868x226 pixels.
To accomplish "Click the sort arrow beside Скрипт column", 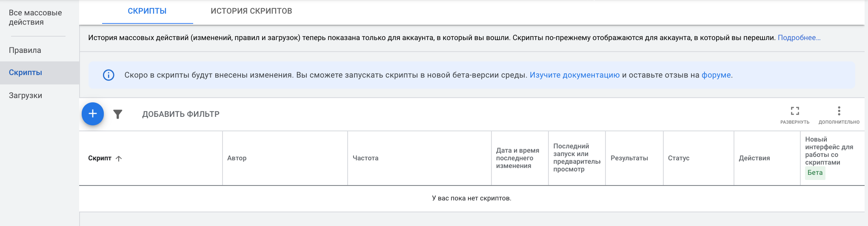I will (x=119, y=159).
